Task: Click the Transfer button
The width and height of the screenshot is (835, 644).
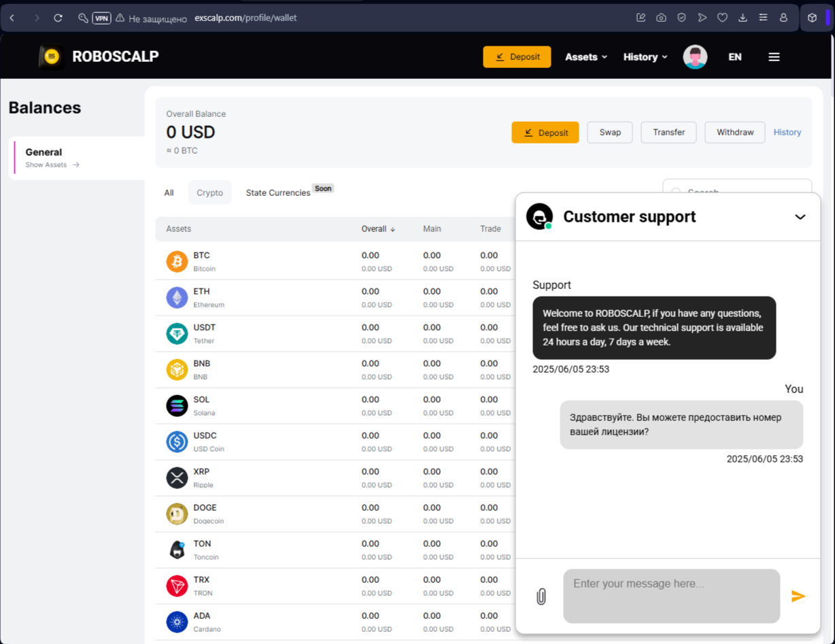Action: tap(669, 133)
